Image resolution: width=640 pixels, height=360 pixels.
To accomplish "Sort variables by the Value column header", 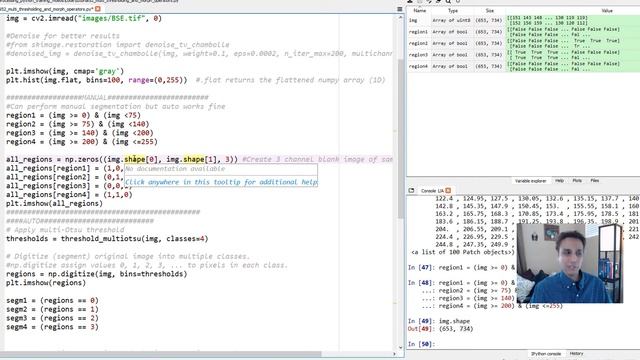I will point(607,11).
